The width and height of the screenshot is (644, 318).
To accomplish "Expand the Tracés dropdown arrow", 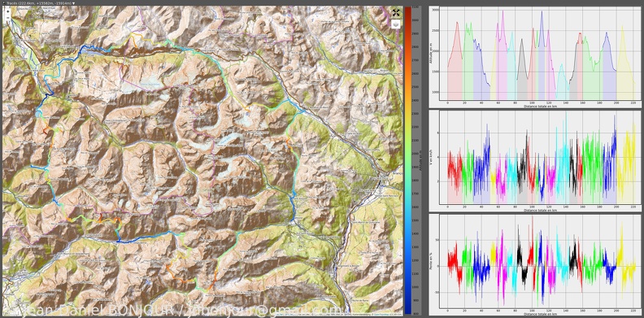I will pos(73,3).
